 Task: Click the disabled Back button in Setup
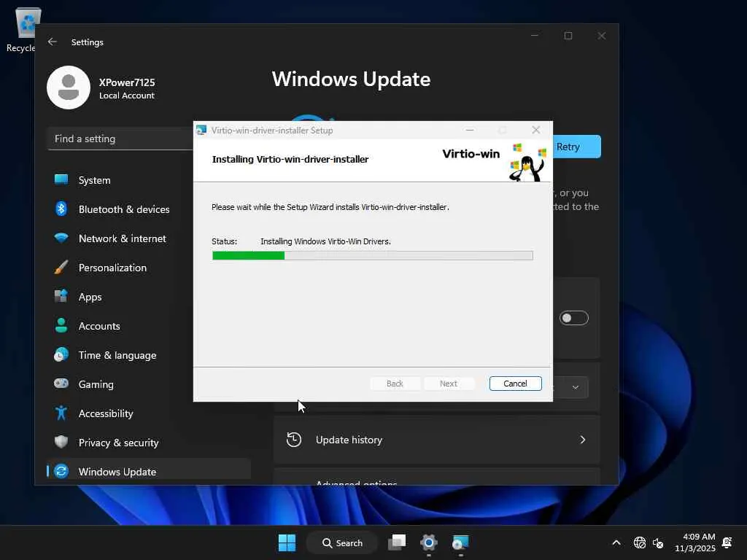click(x=395, y=384)
